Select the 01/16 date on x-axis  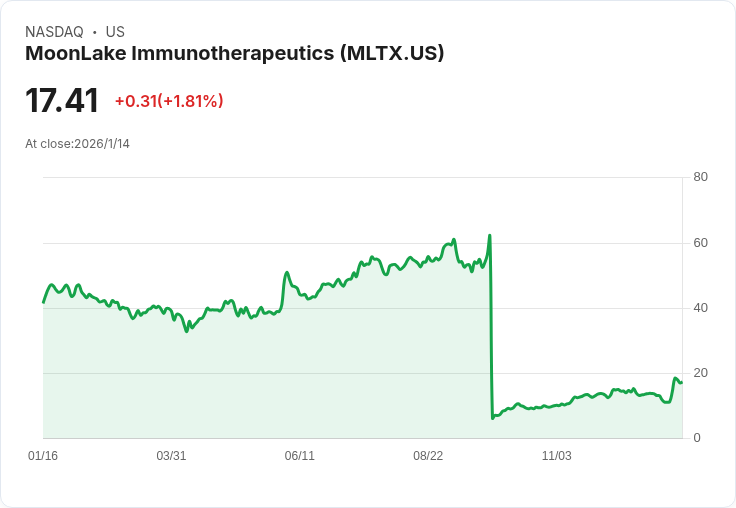[x=43, y=456]
